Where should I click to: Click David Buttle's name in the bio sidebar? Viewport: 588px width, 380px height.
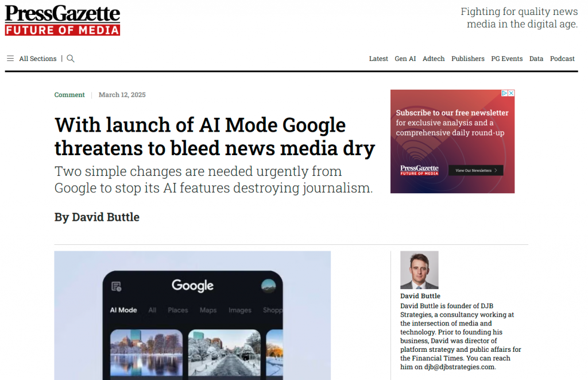click(x=420, y=296)
